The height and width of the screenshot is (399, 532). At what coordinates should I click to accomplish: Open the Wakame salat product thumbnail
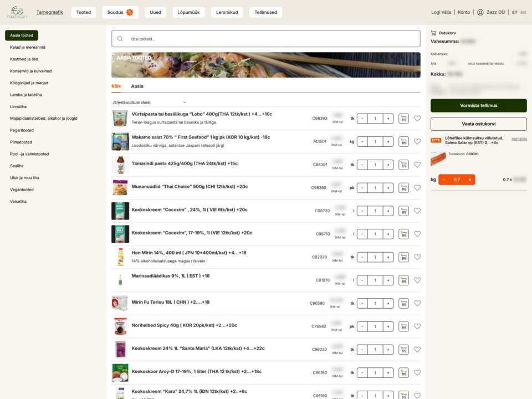(x=120, y=141)
